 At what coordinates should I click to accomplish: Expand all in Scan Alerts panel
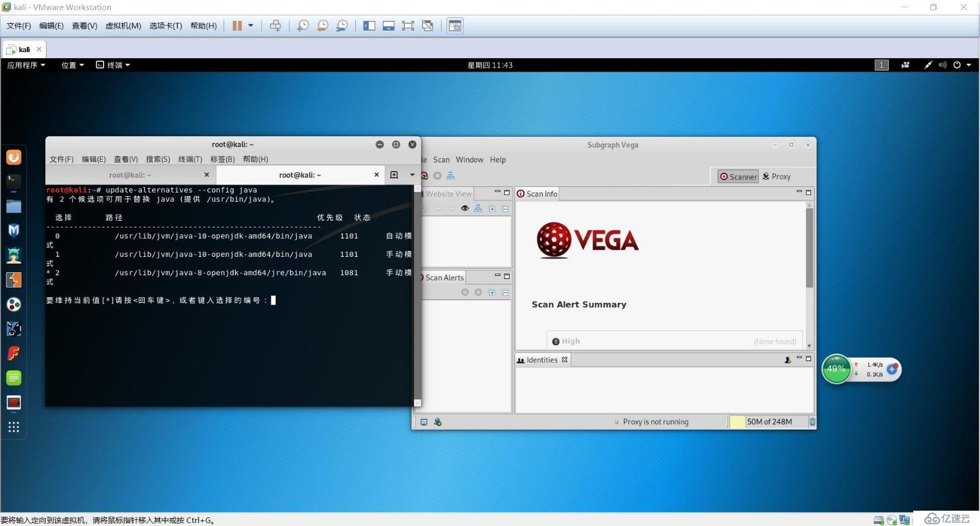[492, 292]
